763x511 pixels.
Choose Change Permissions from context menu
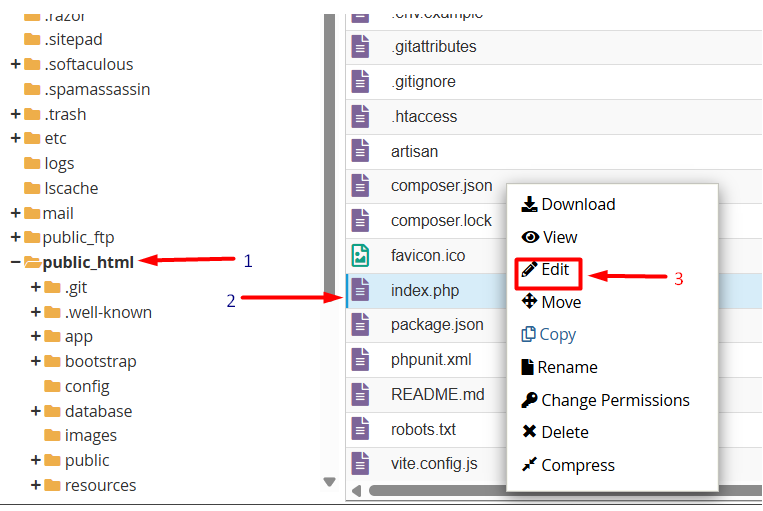pos(604,400)
